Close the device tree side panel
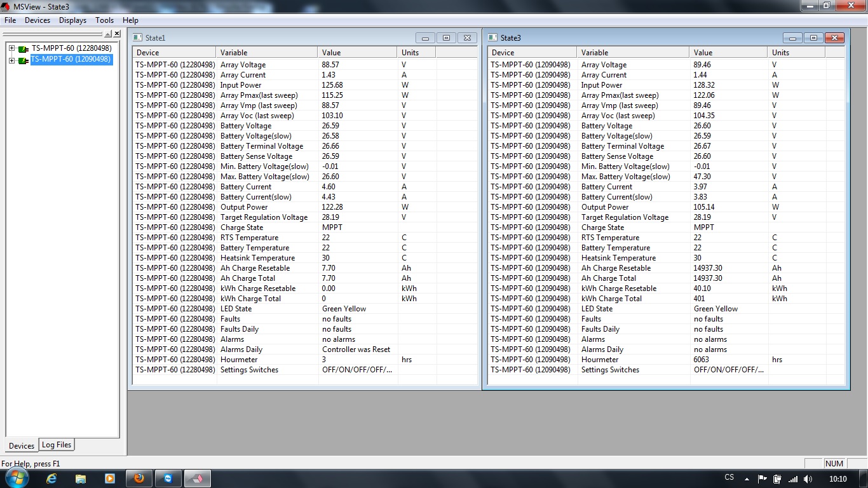Screen dimensions: 868x488 coord(116,34)
